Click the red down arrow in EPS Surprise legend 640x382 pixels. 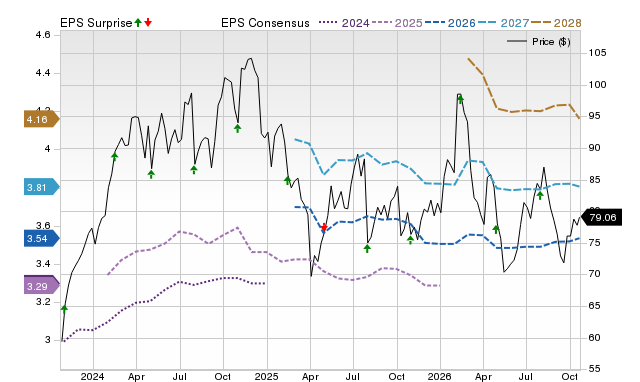(148, 23)
